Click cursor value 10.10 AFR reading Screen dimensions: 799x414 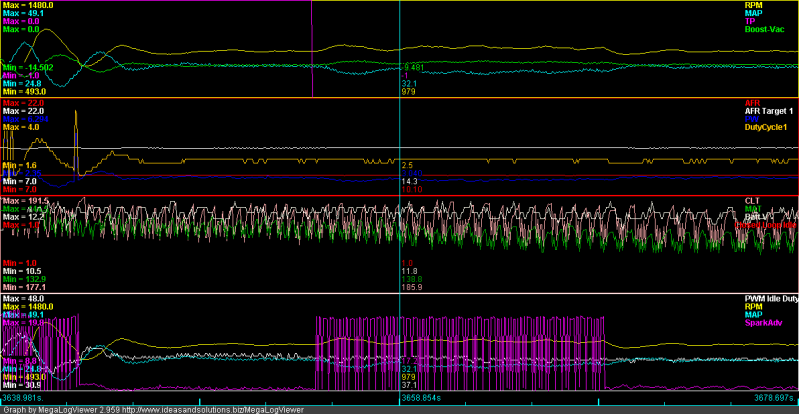point(411,190)
